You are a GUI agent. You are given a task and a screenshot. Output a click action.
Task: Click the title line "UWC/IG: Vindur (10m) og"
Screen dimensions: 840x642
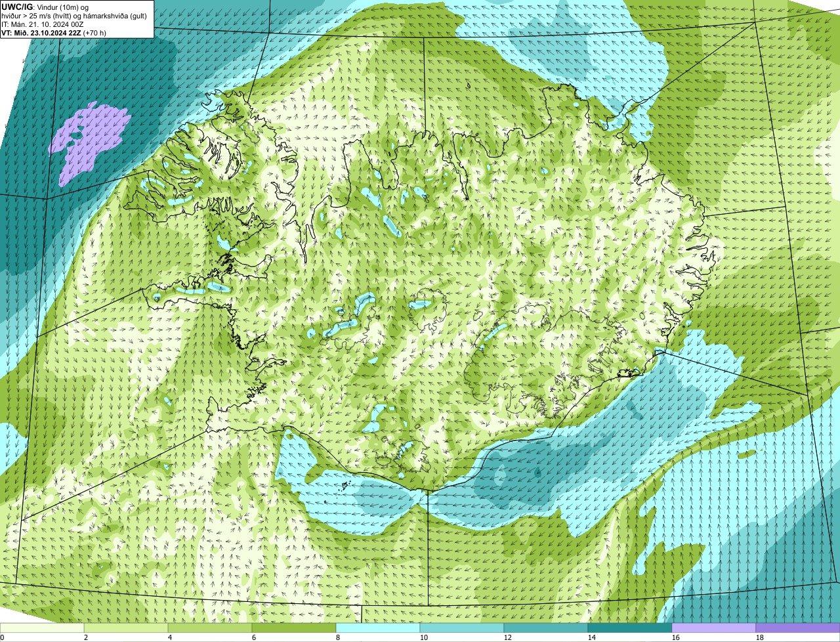tap(45, 7)
